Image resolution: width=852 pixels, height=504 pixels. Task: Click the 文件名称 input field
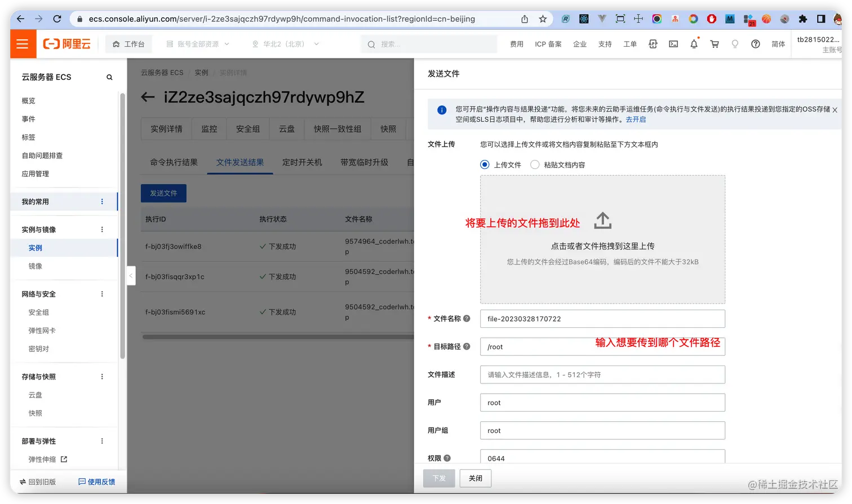(x=602, y=319)
